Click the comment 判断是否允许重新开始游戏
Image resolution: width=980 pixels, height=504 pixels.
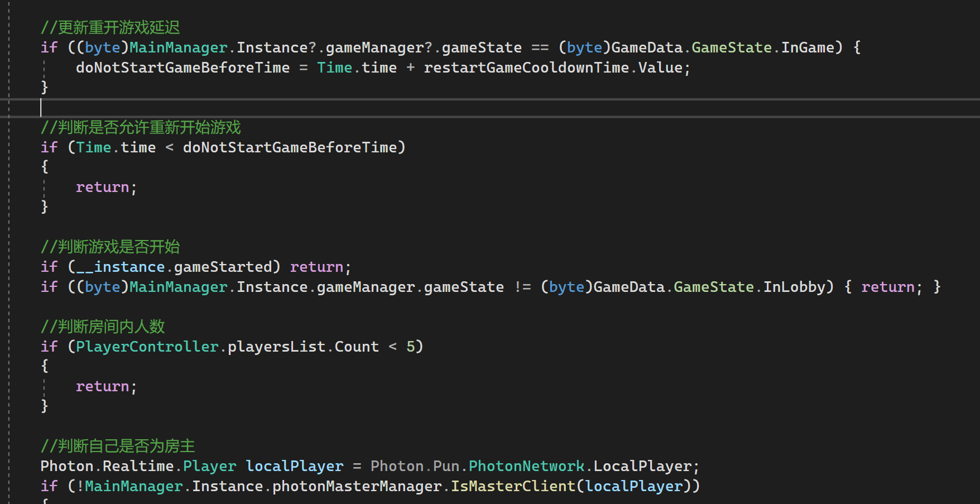click(141, 127)
